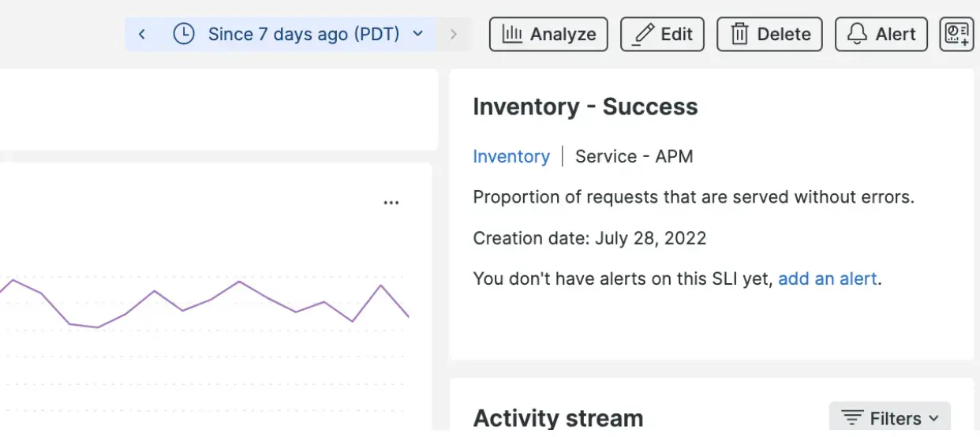Click the add an alert link
Viewport: 980px width, 437px height.
pyautogui.click(x=827, y=278)
